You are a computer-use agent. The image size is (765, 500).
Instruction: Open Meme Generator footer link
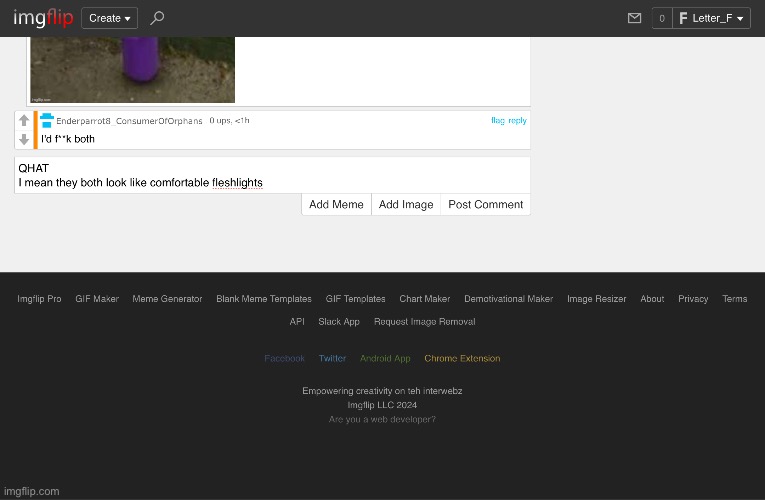pos(167,299)
